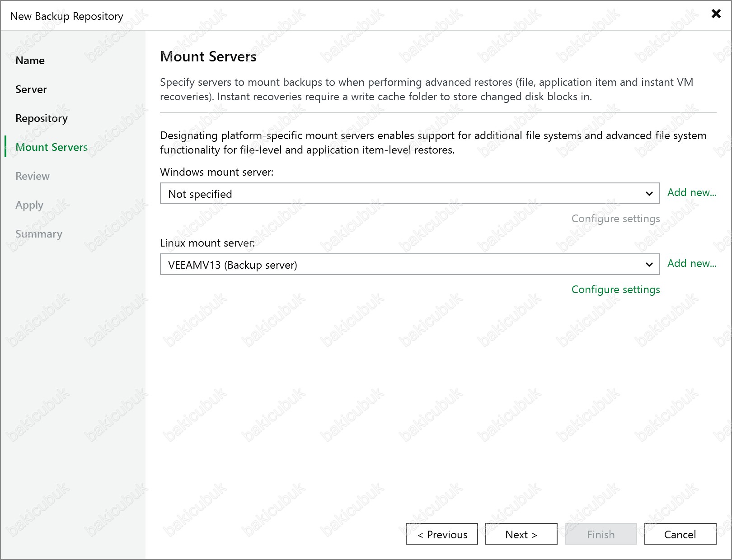Click the disabled Finish button
Screen dimensions: 732x560
pos(601,534)
